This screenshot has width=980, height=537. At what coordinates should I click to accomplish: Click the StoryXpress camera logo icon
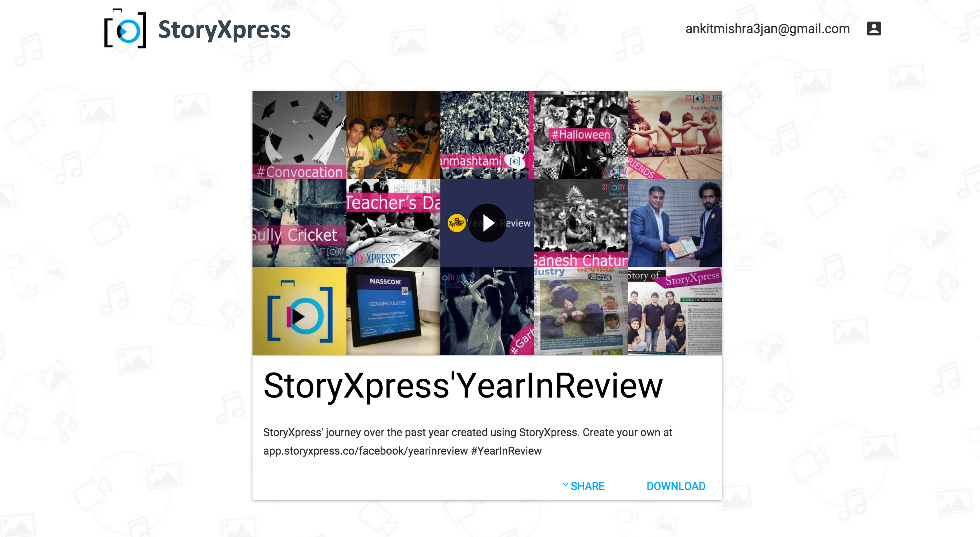tap(125, 29)
